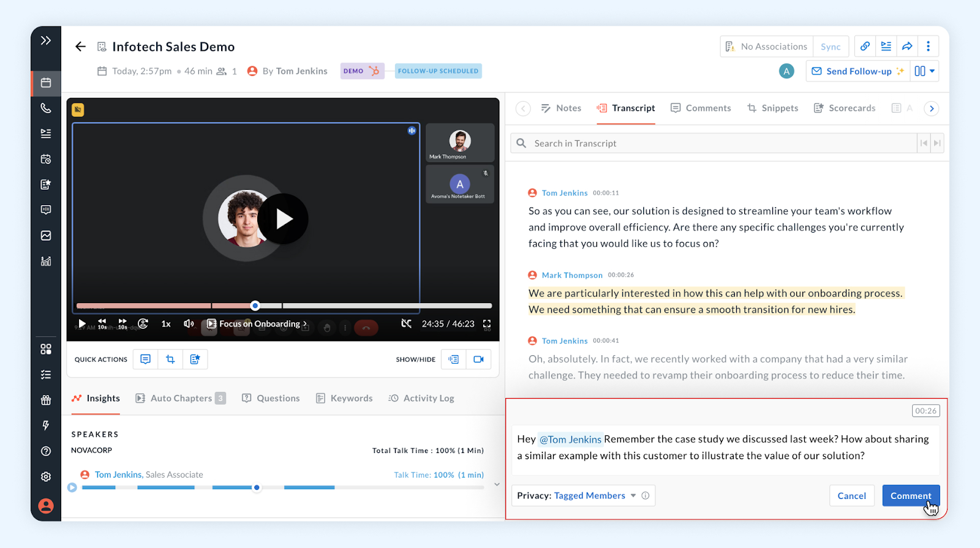Open the Scorecards tab
980x548 pixels.
(845, 108)
